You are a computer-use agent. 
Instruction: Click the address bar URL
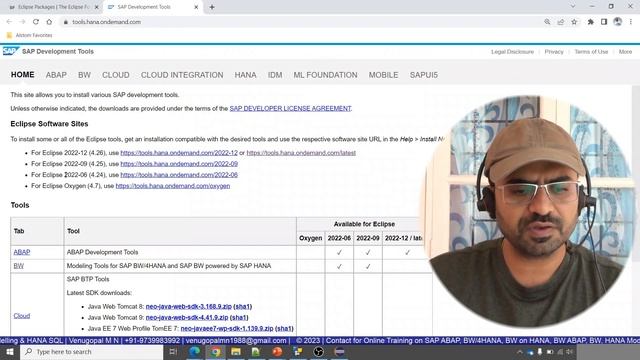[107, 22]
